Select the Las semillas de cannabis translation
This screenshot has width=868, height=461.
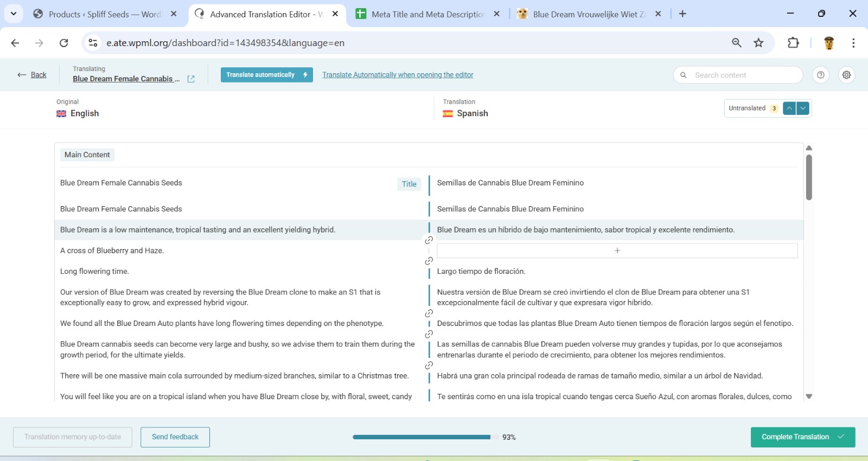tap(610, 349)
